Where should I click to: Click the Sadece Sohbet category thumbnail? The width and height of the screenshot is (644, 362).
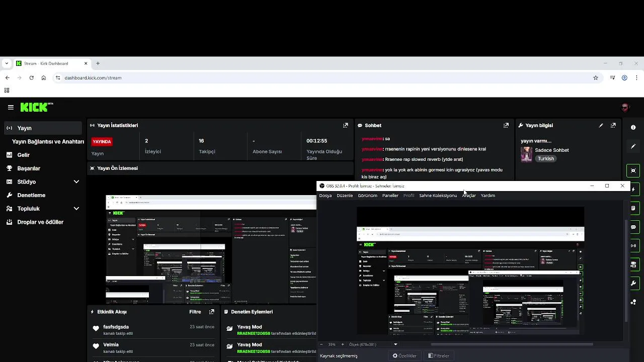point(526,154)
